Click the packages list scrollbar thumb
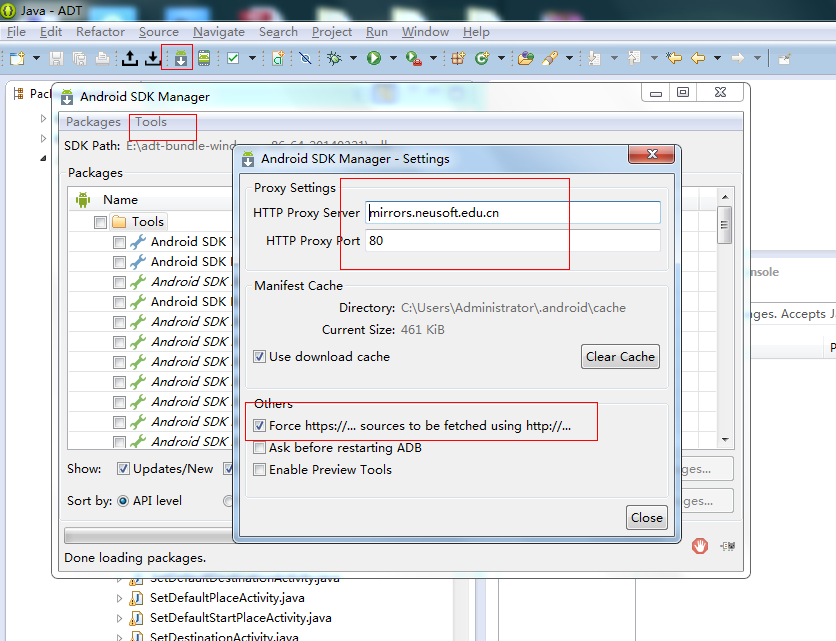 click(725, 225)
